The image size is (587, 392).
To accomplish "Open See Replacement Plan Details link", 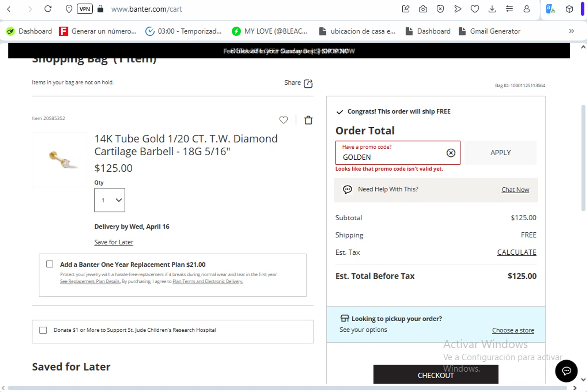I will (90, 281).
